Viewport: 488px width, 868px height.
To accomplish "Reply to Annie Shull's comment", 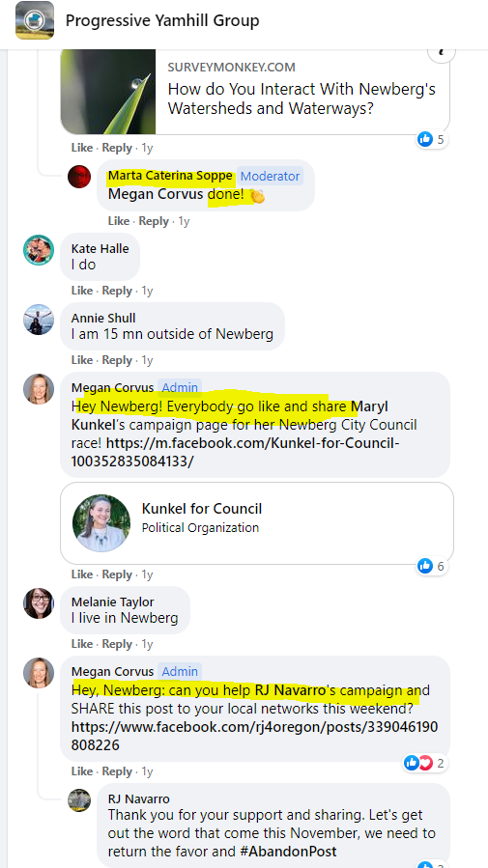I will pos(117,360).
